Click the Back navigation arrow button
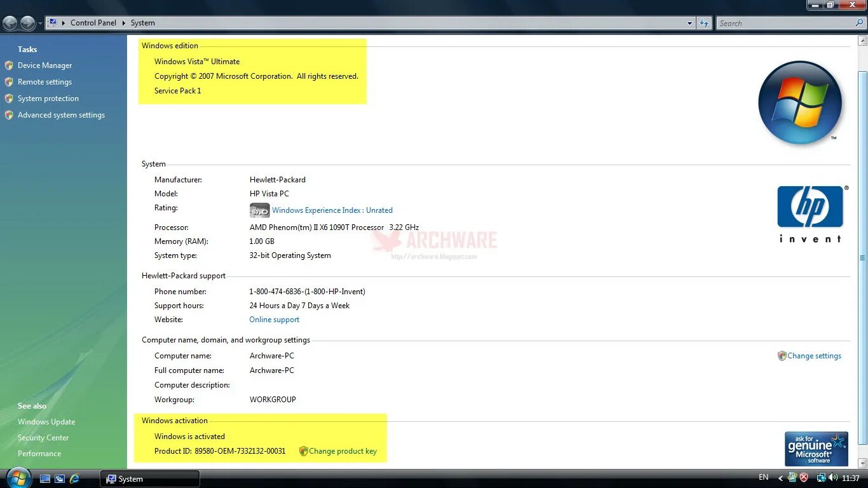Viewport: 868px width, 488px height. coord(10,24)
